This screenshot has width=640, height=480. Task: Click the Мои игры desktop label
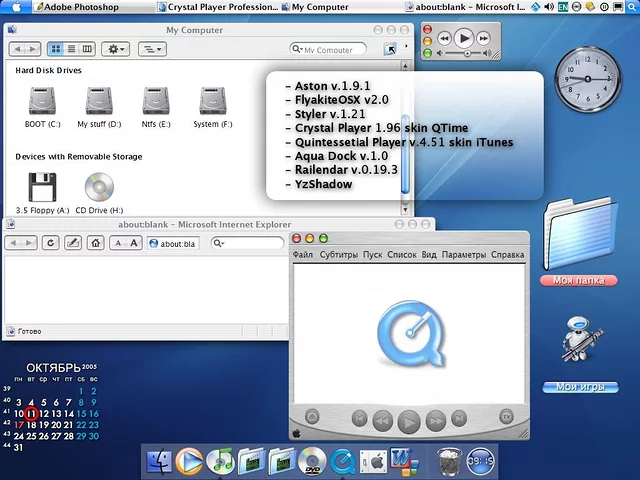580,387
